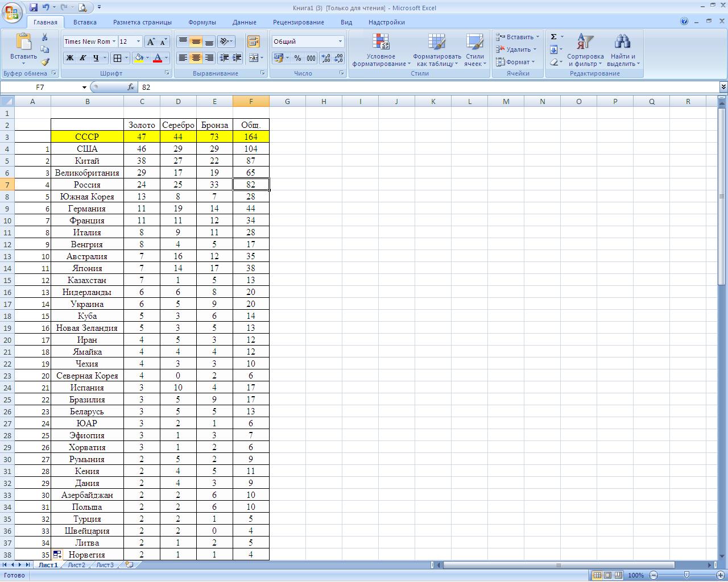This screenshot has width=728, height=582.
Task: Apply percent style format
Action: click(x=297, y=58)
